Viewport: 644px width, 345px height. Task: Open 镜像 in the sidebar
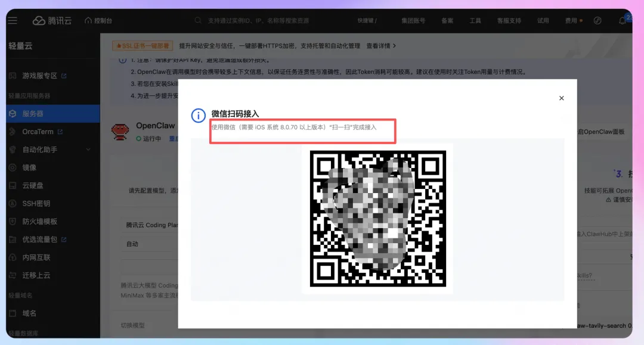tap(29, 167)
